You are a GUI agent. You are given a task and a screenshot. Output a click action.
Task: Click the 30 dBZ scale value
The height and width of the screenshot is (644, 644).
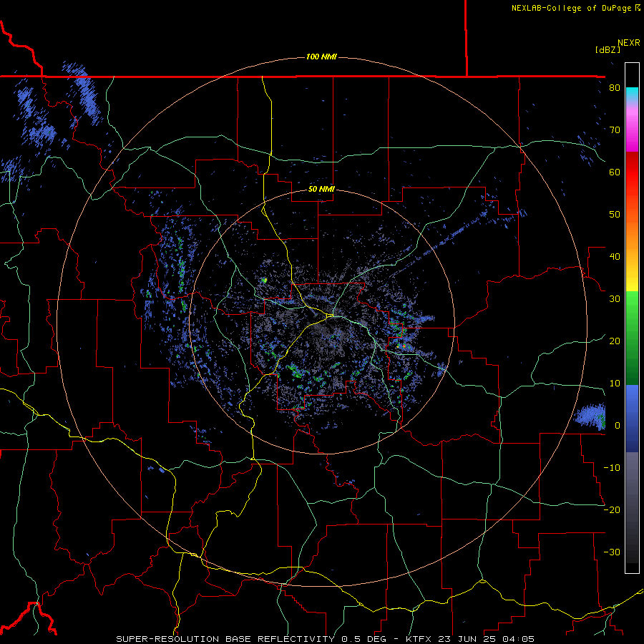click(x=615, y=298)
